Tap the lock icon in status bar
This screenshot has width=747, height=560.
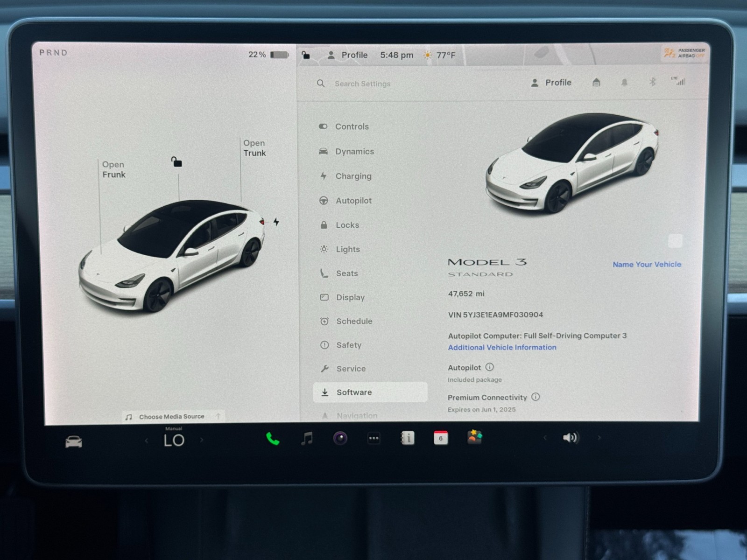click(x=306, y=55)
